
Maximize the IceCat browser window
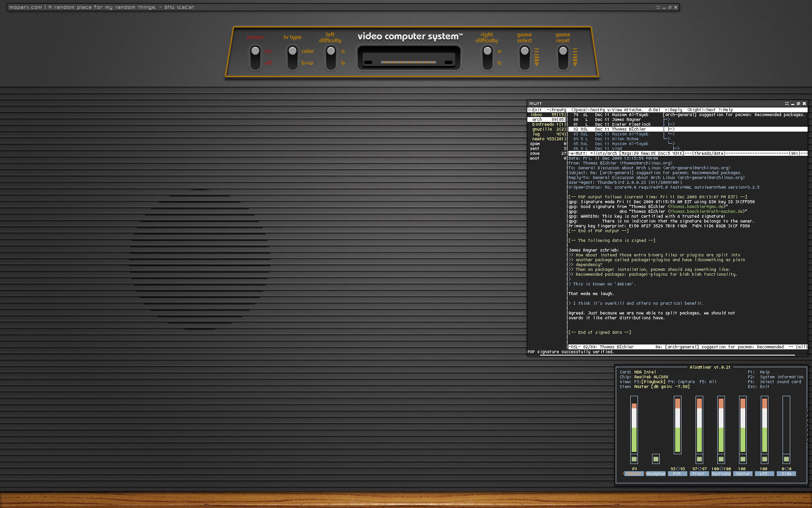click(670, 7)
